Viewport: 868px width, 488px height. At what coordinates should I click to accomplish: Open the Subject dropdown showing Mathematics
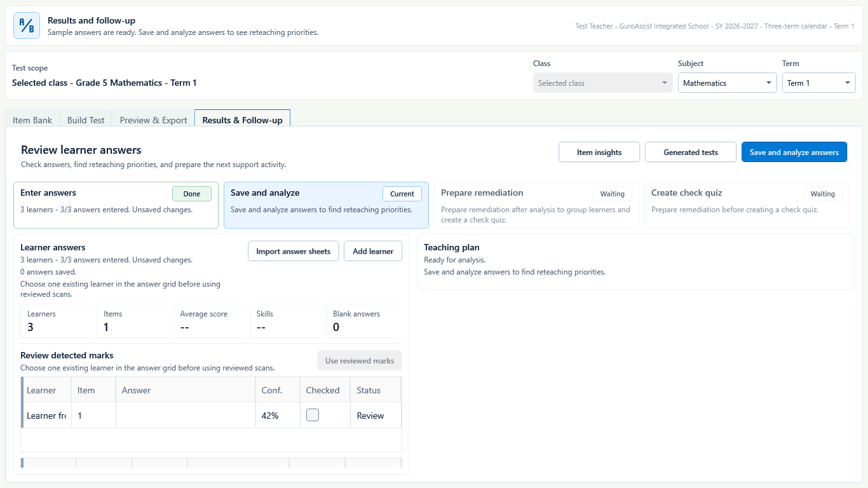(x=727, y=83)
